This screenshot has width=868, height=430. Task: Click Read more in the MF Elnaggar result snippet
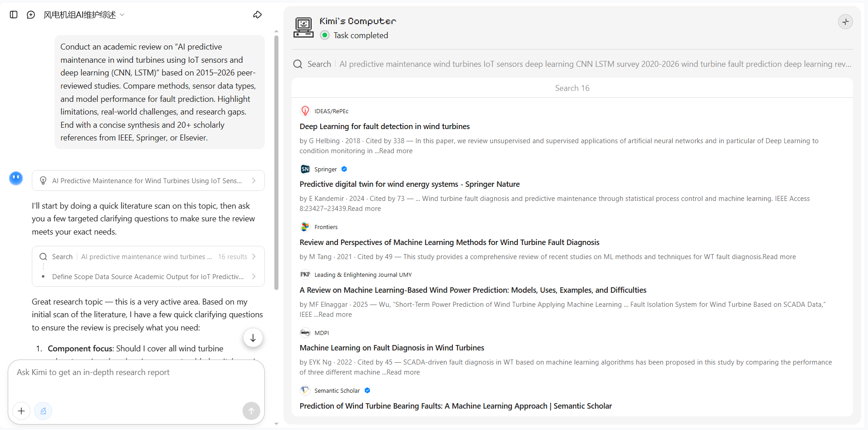coord(335,315)
